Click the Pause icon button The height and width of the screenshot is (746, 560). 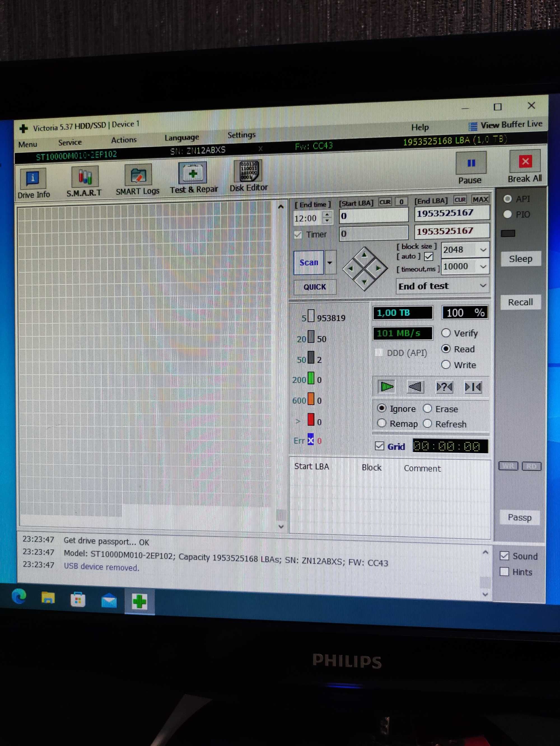click(x=471, y=163)
